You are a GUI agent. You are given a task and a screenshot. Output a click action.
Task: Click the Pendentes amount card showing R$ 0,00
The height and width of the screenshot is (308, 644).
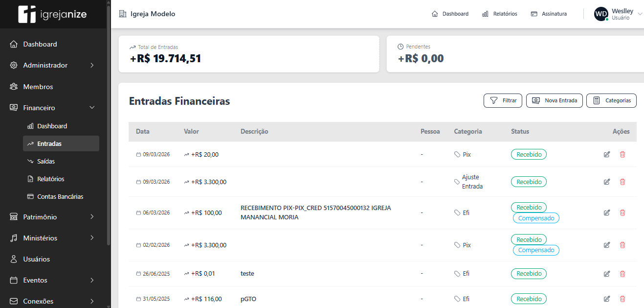[x=421, y=58]
